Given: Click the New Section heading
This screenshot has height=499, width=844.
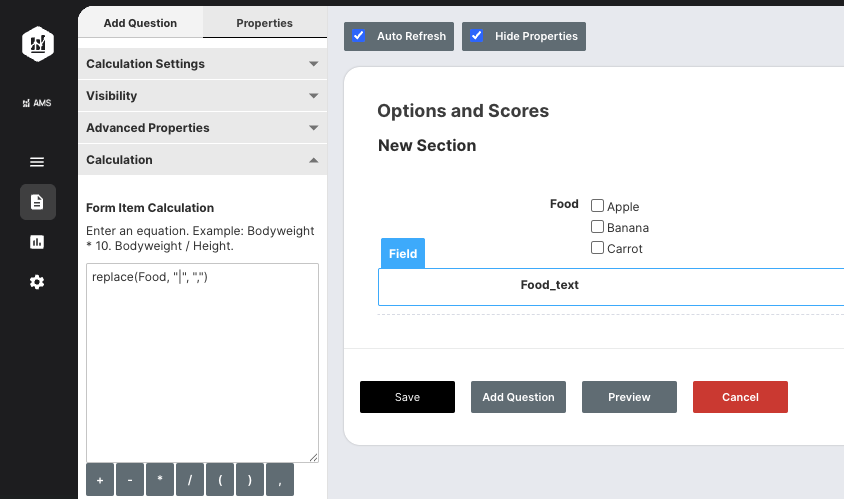Looking at the screenshot, I should (x=427, y=145).
